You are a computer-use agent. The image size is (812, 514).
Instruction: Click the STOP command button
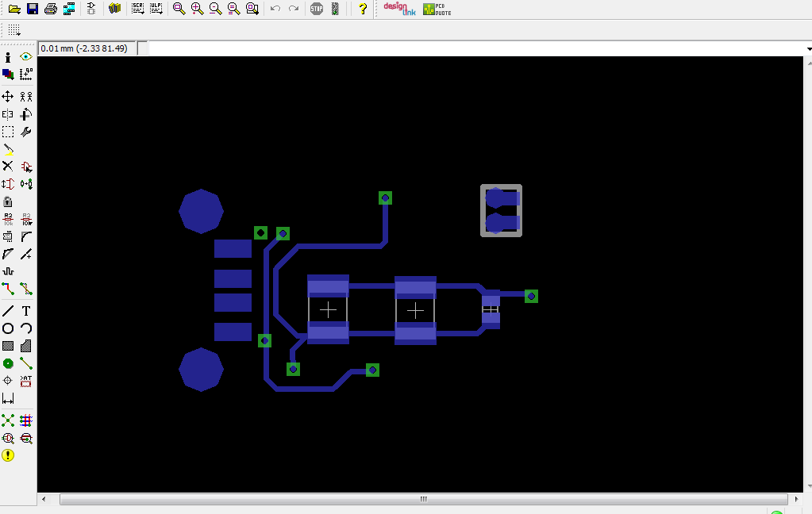(317, 9)
